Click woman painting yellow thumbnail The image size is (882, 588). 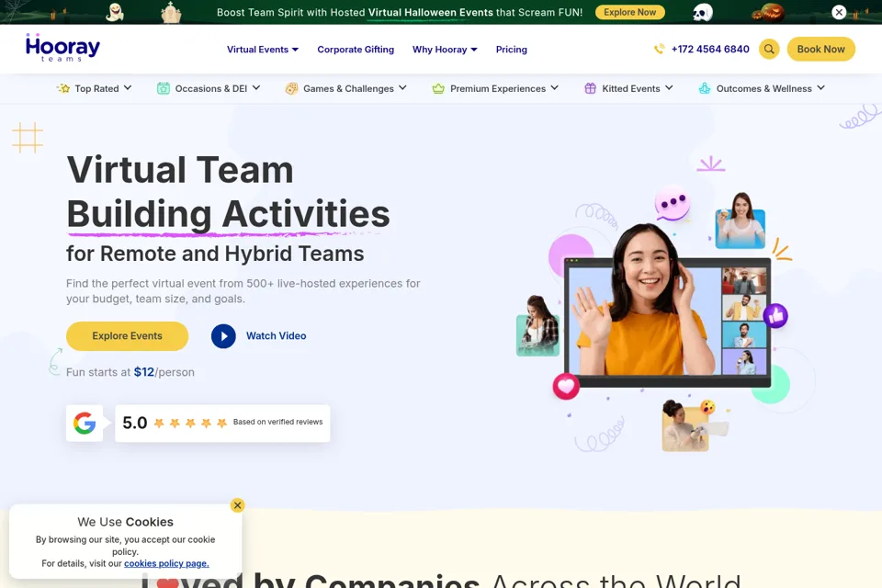(x=686, y=427)
